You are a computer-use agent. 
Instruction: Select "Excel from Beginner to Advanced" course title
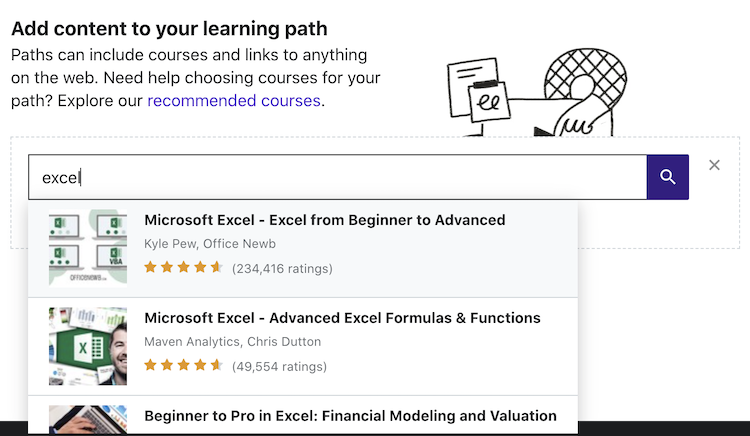(325, 220)
